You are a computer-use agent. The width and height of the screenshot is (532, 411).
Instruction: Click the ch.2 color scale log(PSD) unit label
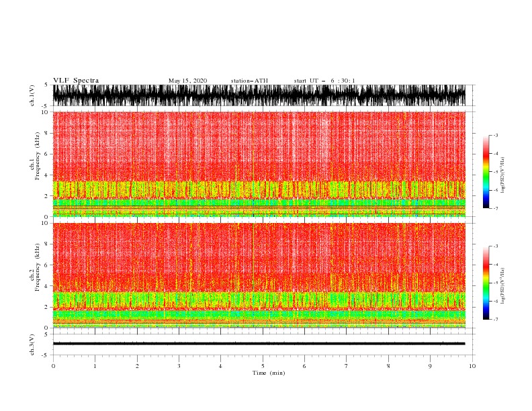click(502, 286)
